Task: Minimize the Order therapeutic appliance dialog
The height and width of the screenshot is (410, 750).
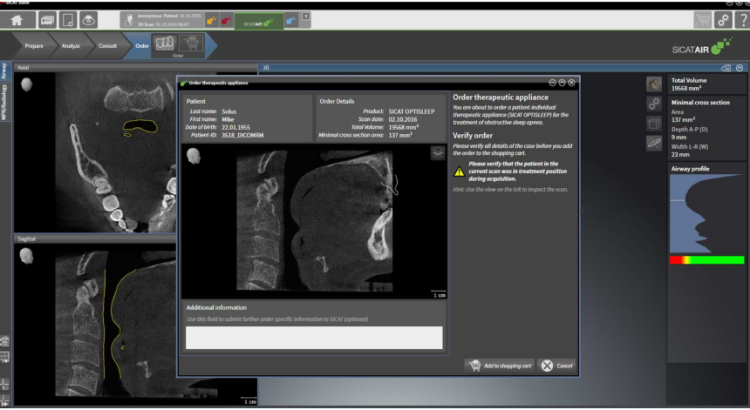Action: click(x=552, y=83)
